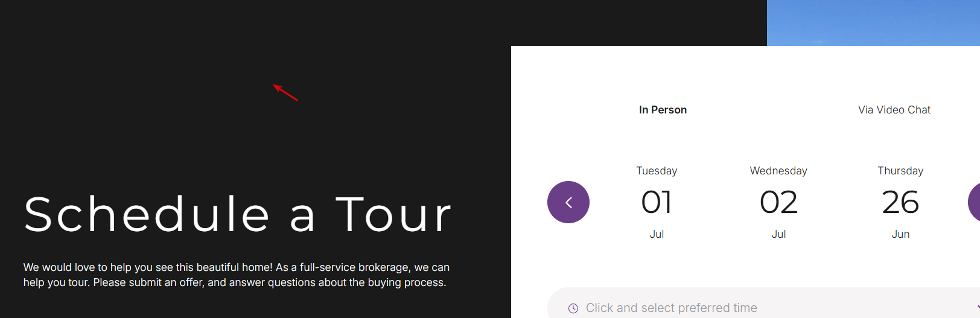This screenshot has height=318, width=980.
Task: Click the Thursday day label
Action: 900,171
